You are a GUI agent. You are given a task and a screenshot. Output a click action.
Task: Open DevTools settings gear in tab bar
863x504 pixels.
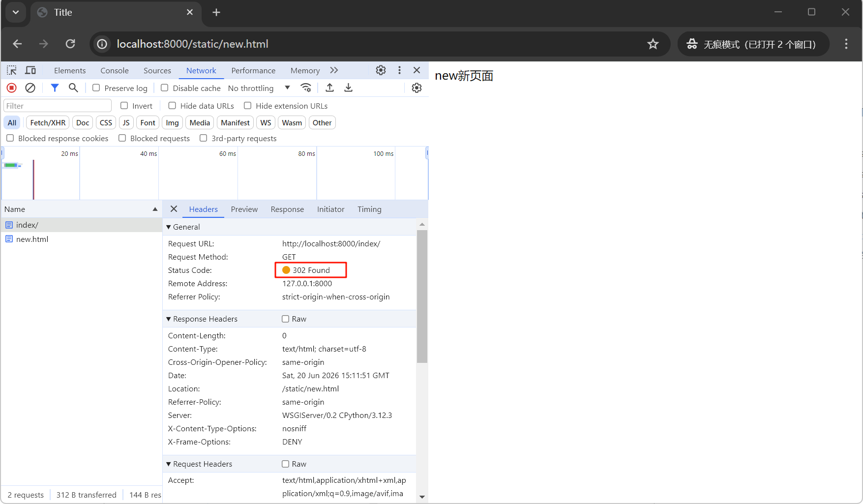pos(381,70)
